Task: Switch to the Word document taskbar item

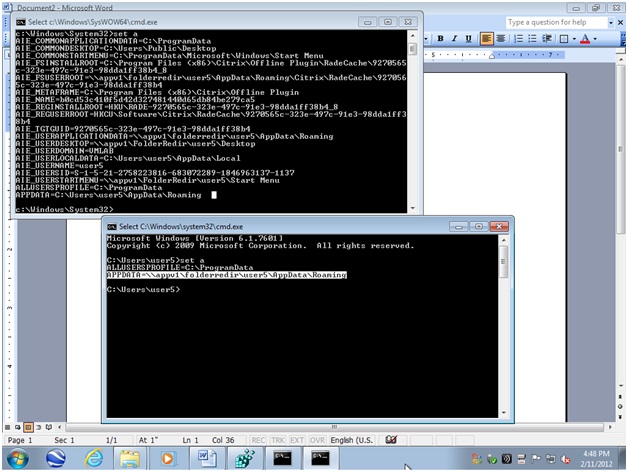Action: click(x=204, y=458)
